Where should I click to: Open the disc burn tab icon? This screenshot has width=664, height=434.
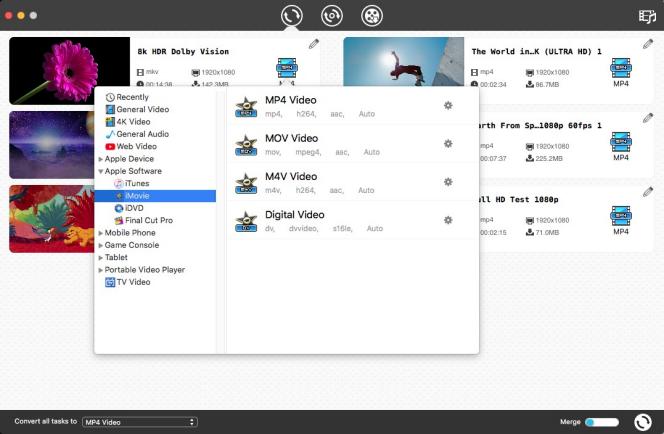click(331, 16)
